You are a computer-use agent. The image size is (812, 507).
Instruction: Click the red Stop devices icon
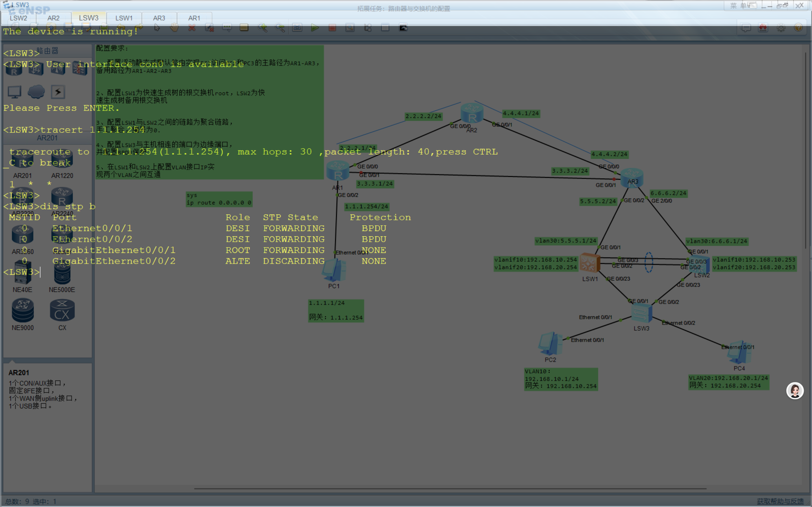[x=332, y=28]
